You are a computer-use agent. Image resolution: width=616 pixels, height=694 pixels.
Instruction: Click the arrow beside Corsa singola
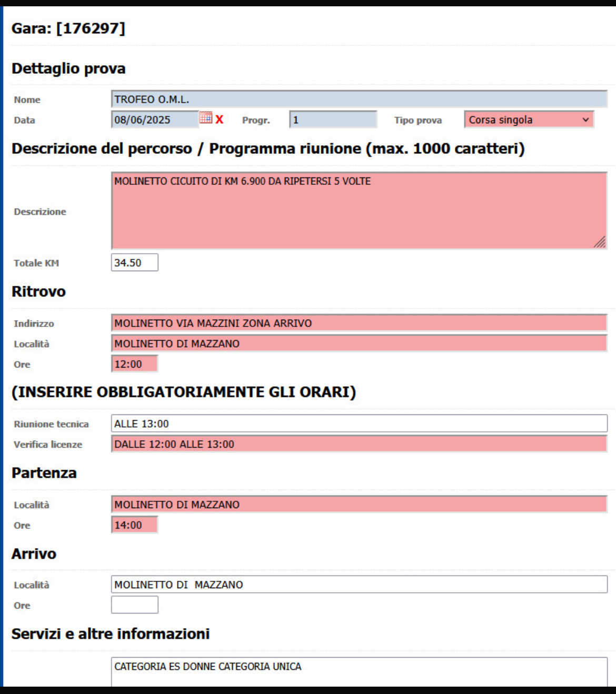tap(585, 120)
